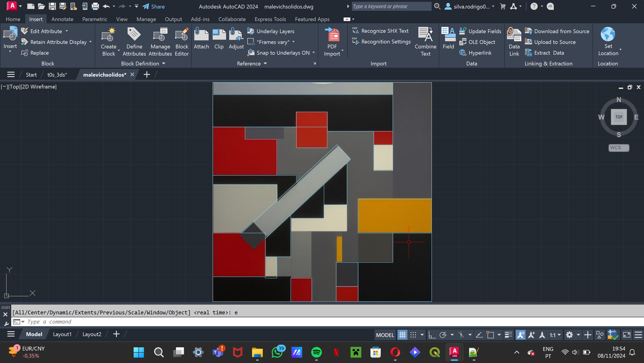Click the Share button
This screenshot has width=644, height=363.
pyautogui.click(x=154, y=6)
